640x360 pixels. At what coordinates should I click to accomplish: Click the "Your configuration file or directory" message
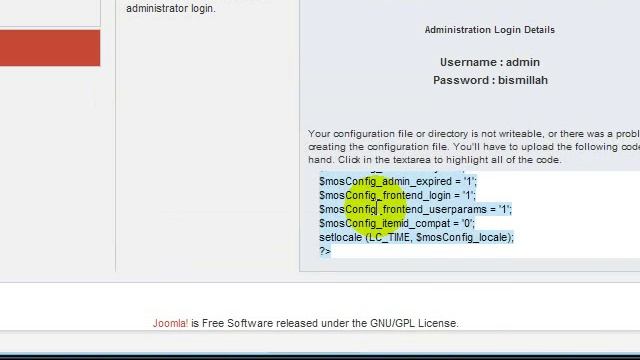(x=474, y=147)
